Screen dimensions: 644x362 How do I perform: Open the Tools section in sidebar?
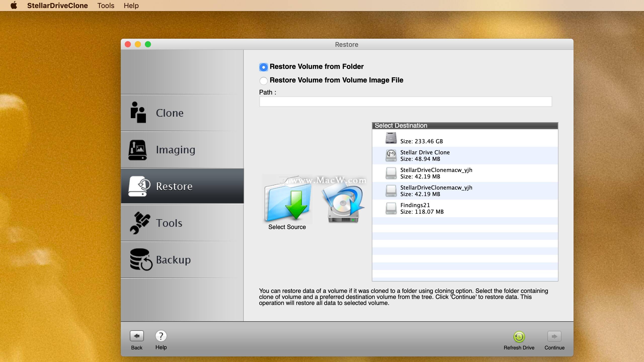pos(182,223)
